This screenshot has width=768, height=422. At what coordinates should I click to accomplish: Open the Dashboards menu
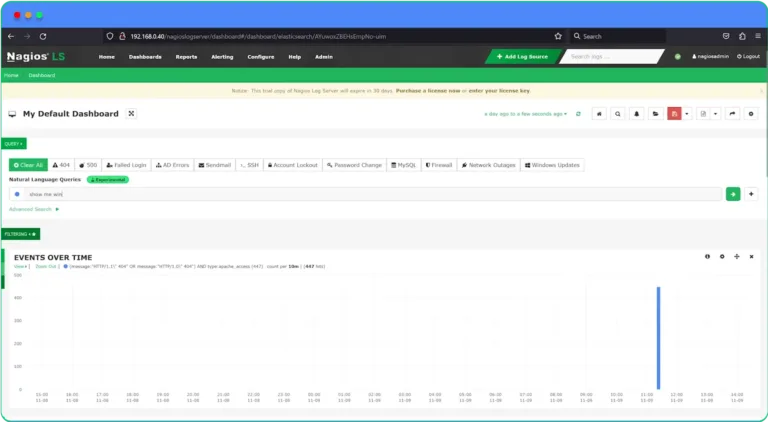pos(145,57)
